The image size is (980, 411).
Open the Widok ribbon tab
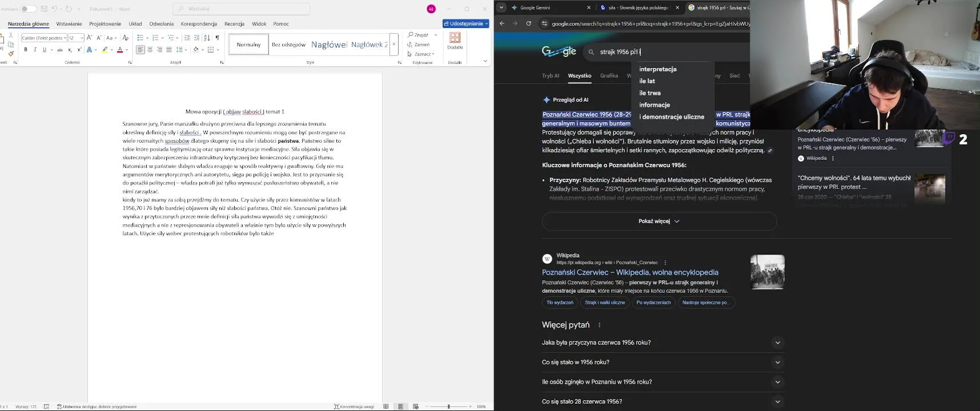pos(259,24)
